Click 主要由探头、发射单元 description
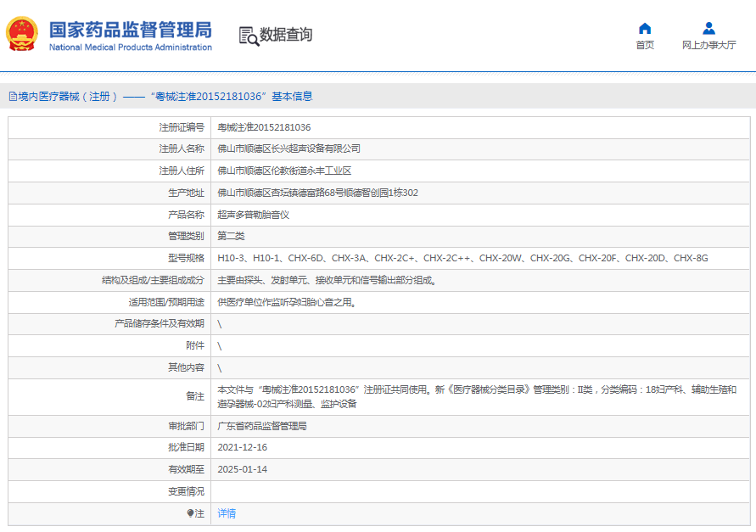The height and width of the screenshot is (532, 756). pos(328,280)
